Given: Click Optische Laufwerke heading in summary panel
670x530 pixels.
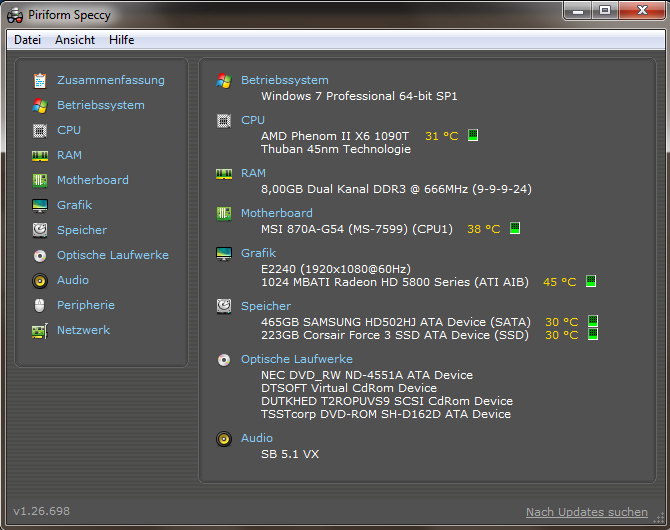Looking at the screenshot, I should 297,359.
